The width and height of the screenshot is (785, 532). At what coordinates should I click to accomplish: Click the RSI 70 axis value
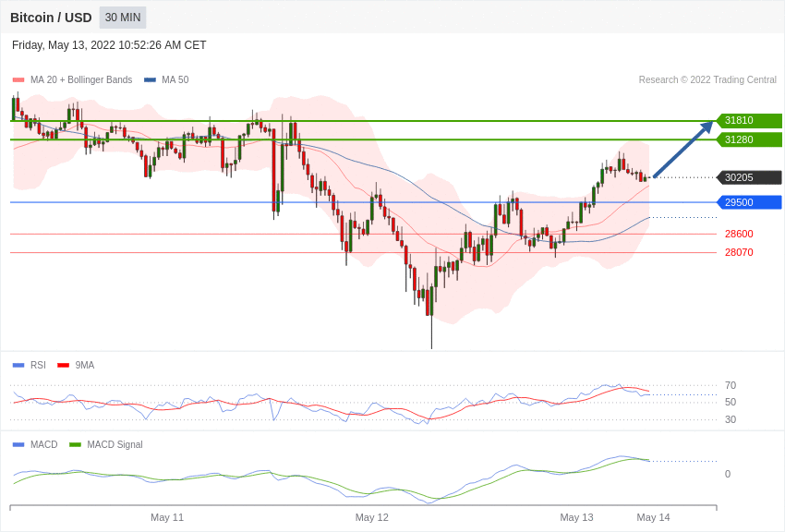731,385
